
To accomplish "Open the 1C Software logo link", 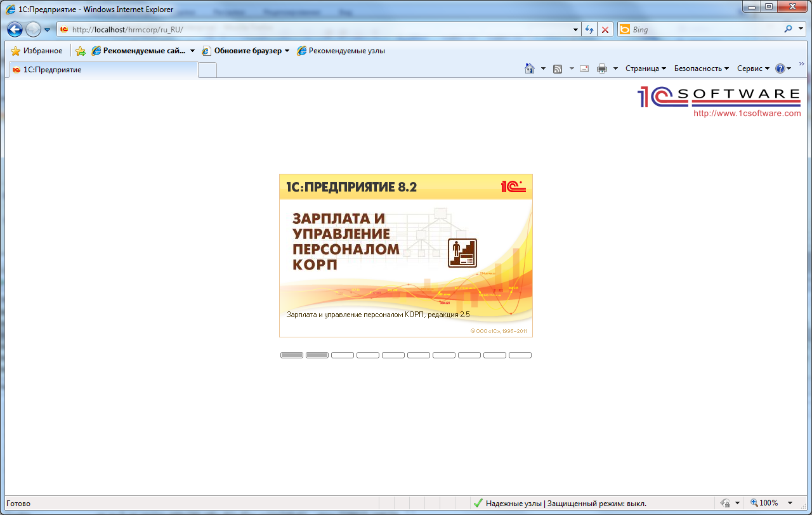I will (x=719, y=96).
